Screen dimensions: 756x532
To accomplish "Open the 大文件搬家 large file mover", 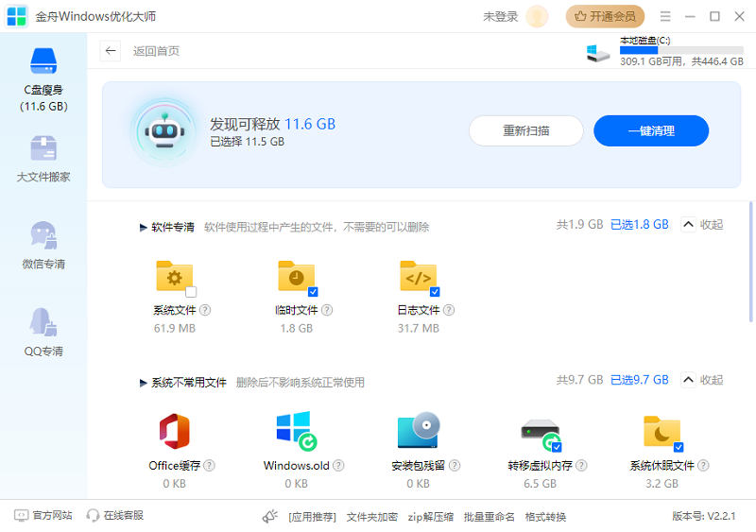I will [43, 159].
